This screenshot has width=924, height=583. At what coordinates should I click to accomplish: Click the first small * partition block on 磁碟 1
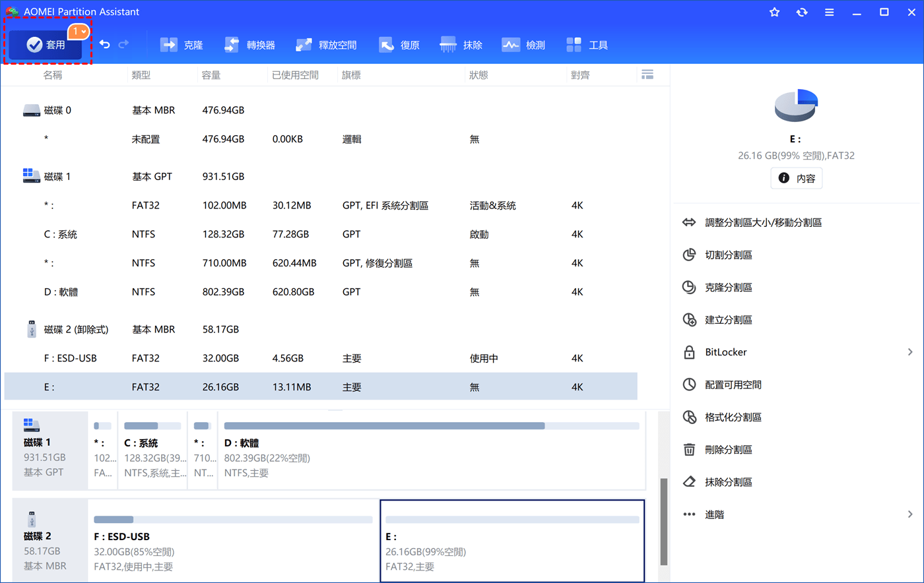(103, 450)
